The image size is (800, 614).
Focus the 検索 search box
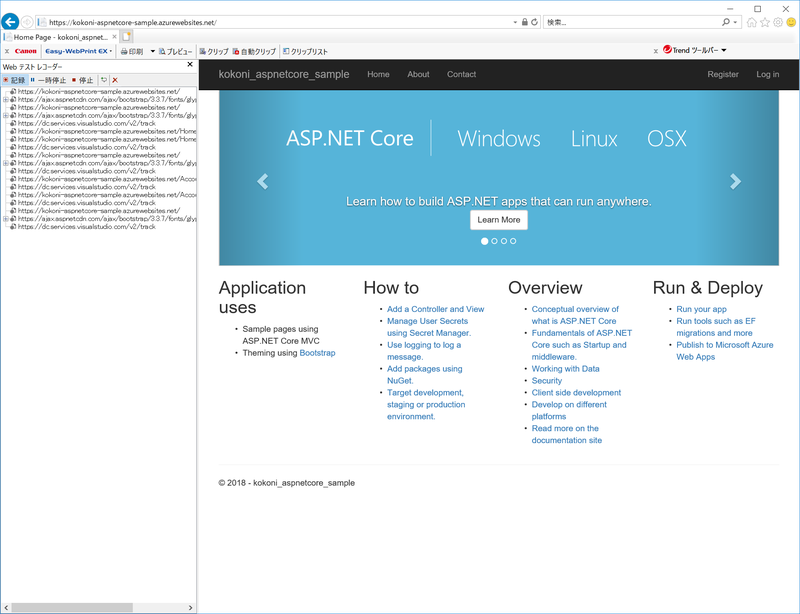pos(632,22)
